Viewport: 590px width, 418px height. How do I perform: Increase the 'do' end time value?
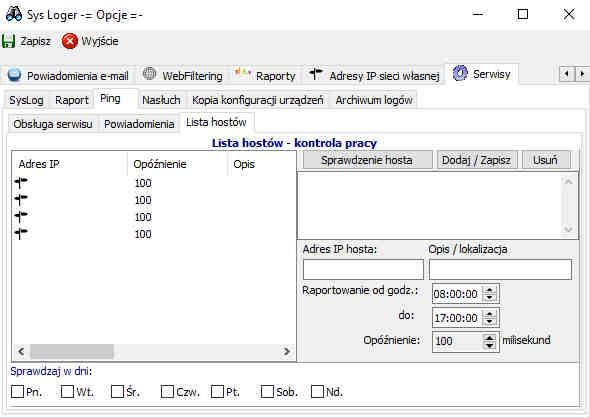(x=490, y=314)
